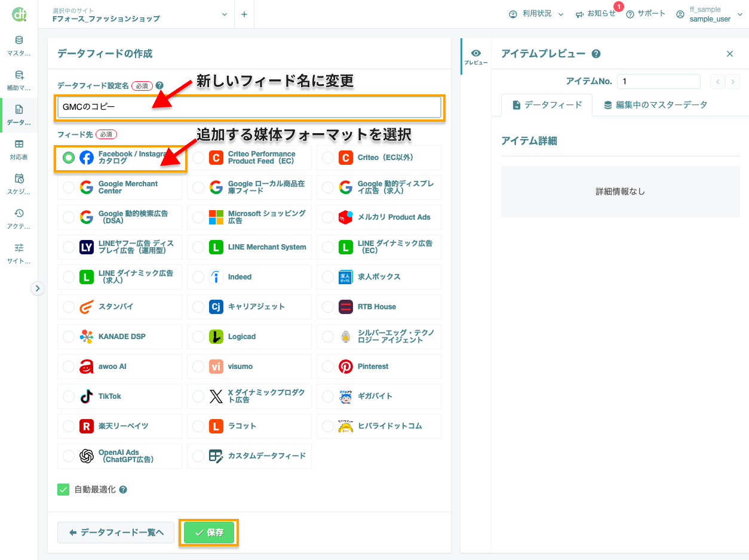Choose LINE ダイナミック広告（求人）
This screenshot has width=749, height=560.
point(120,277)
